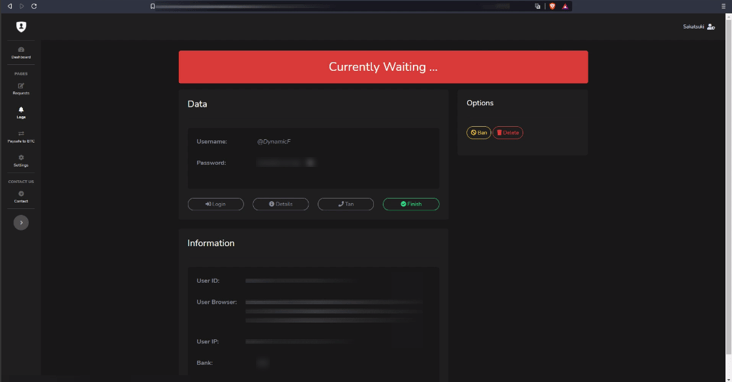Open the BTC payouts page with swap arrows icon
732x382 pixels.
(x=21, y=137)
